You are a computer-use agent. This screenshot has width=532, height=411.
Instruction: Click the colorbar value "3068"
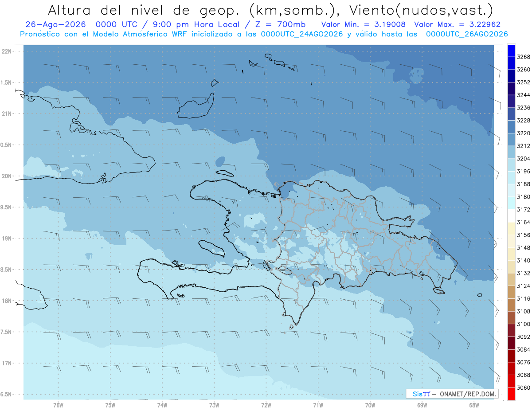point(524,375)
